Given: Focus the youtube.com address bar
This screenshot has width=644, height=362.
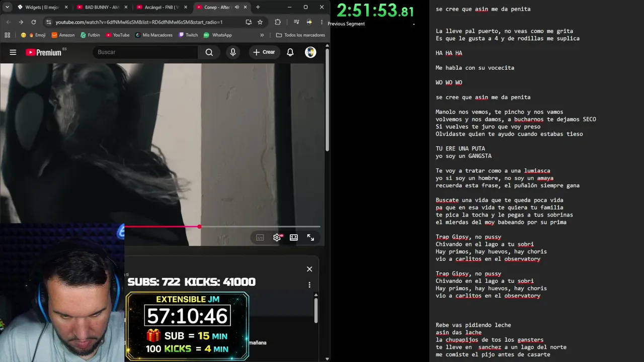Looking at the screenshot, I should [139, 22].
